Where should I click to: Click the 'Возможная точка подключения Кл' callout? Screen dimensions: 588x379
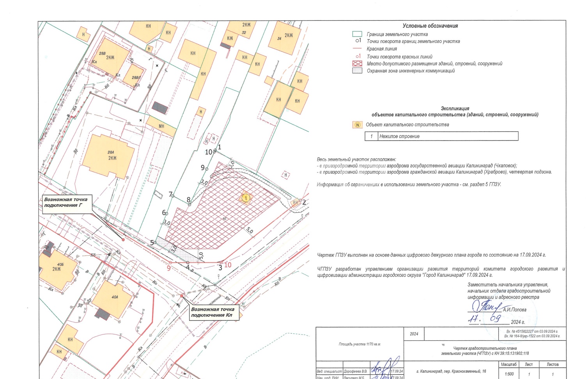coord(213,312)
